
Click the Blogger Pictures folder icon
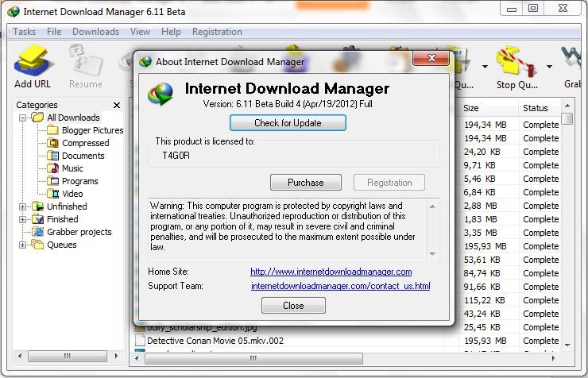[x=52, y=130]
